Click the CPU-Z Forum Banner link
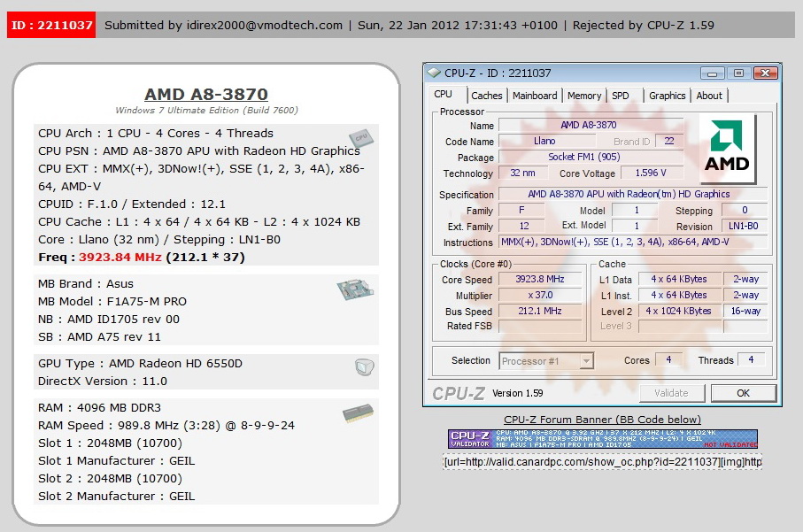This screenshot has width=803, height=532. 602,420
